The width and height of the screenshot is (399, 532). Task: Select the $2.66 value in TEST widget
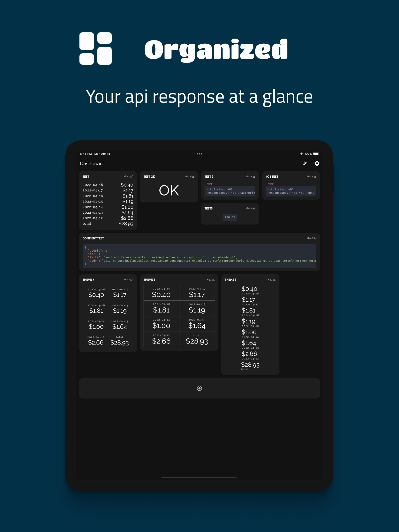pyautogui.click(x=127, y=218)
